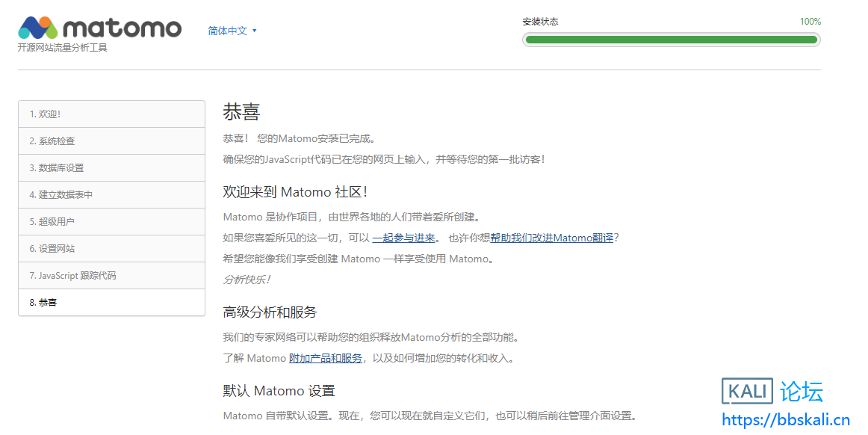Open step 5. 超级用户
The width and height of the screenshot is (868, 435).
tap(111, 222)
